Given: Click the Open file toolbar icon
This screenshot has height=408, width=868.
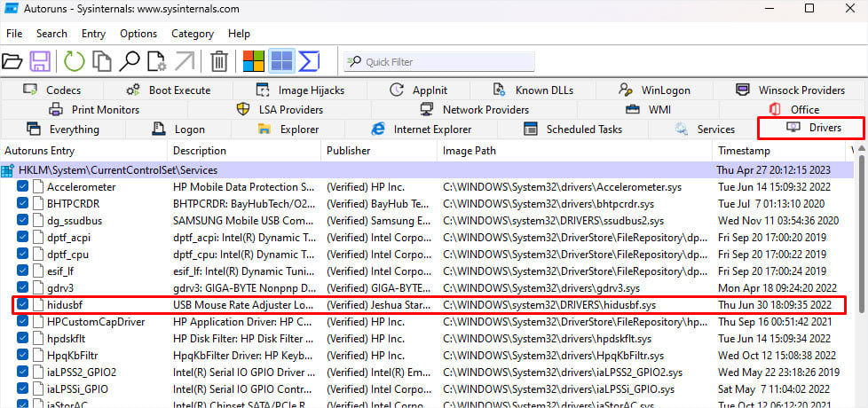Looking at the screenshot, I should pos(12,61).
